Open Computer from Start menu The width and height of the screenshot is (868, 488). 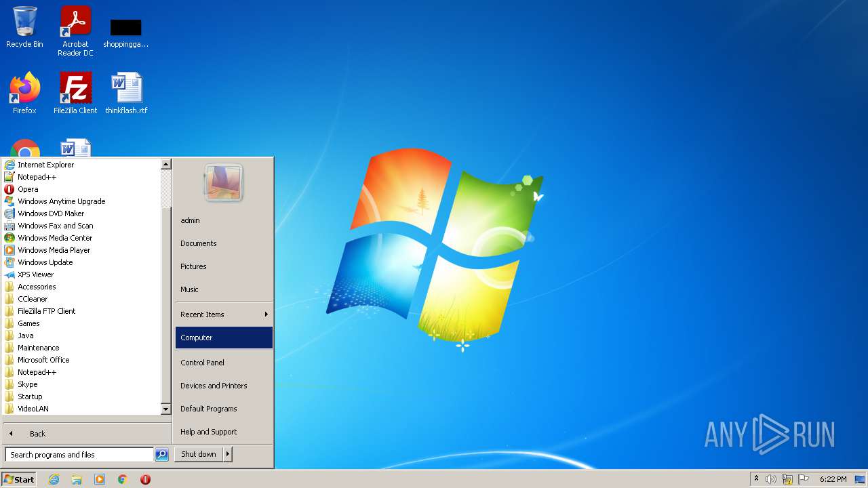click(x=224, y=338)
